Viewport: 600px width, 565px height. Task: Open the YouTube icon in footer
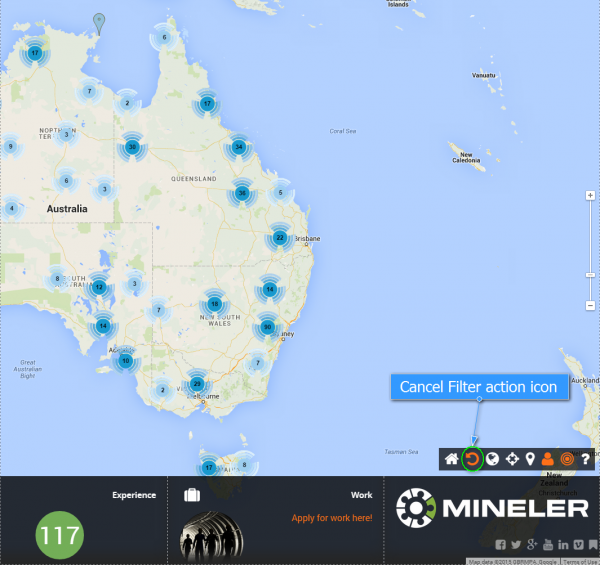[548, 544]
